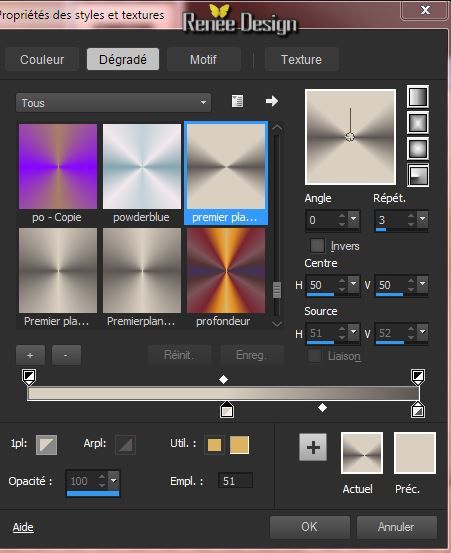
Task: Select the rectangular gradient style icon
Action: pos(418,123)
